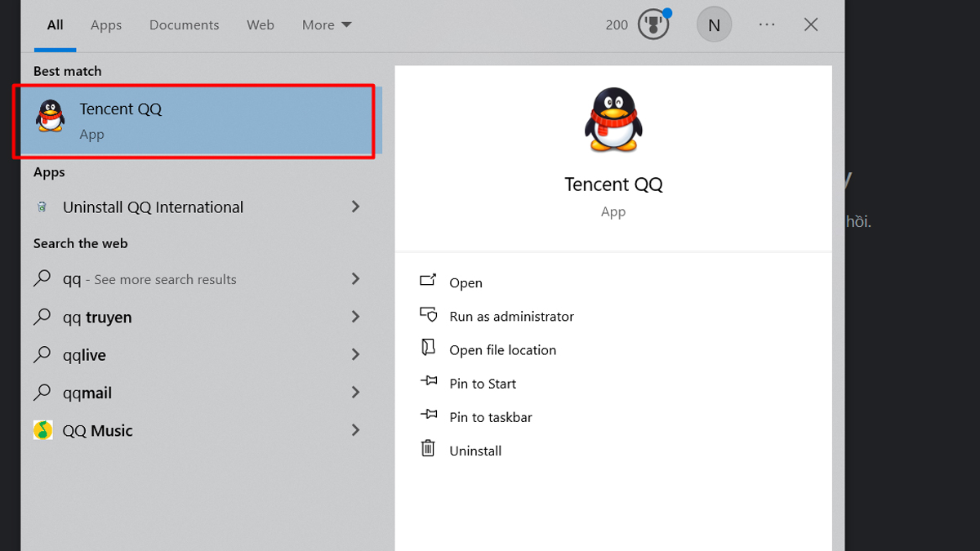Select the qqlive web suggestion
This screenshot has height=551, width=980.
(x=200, y=354)
